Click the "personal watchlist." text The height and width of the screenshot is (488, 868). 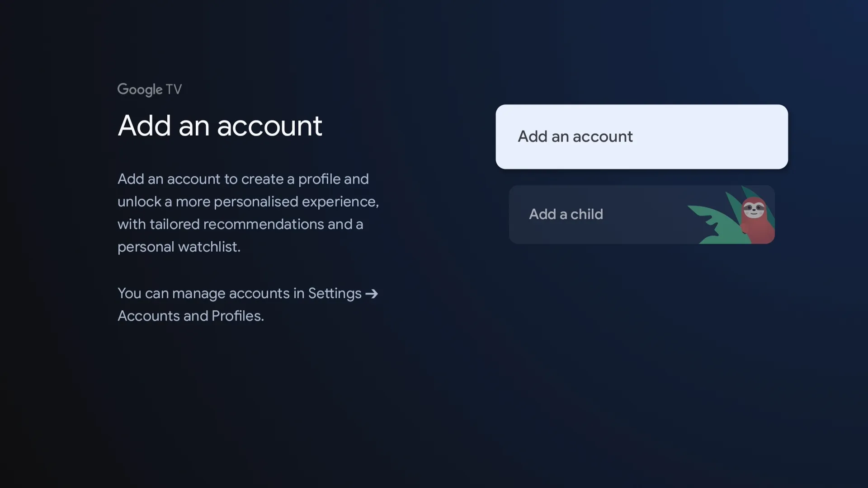pyautogui.click(x=179, y=247)
